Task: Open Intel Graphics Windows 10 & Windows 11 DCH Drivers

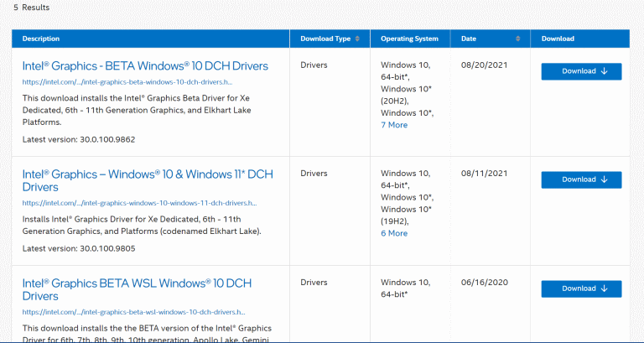Action: tap(148, 180)
